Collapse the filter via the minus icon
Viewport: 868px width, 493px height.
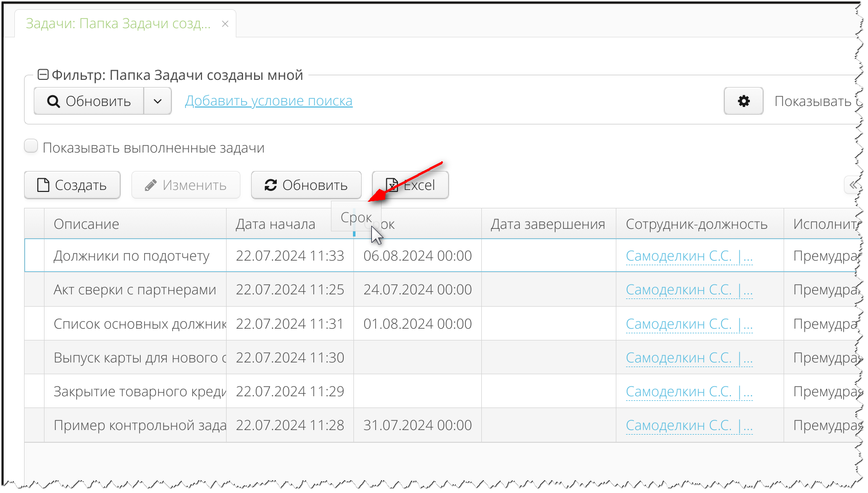click(x=42, y=74)
